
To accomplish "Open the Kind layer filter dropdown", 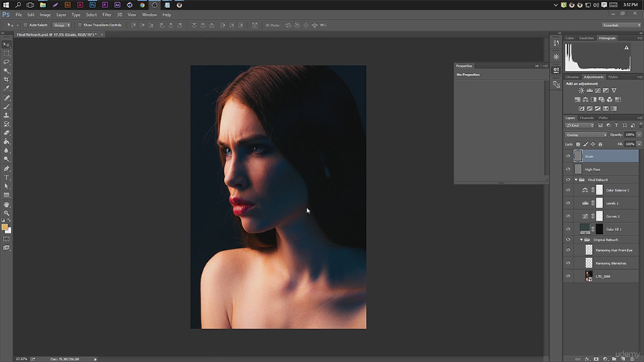I will [580, 125].
